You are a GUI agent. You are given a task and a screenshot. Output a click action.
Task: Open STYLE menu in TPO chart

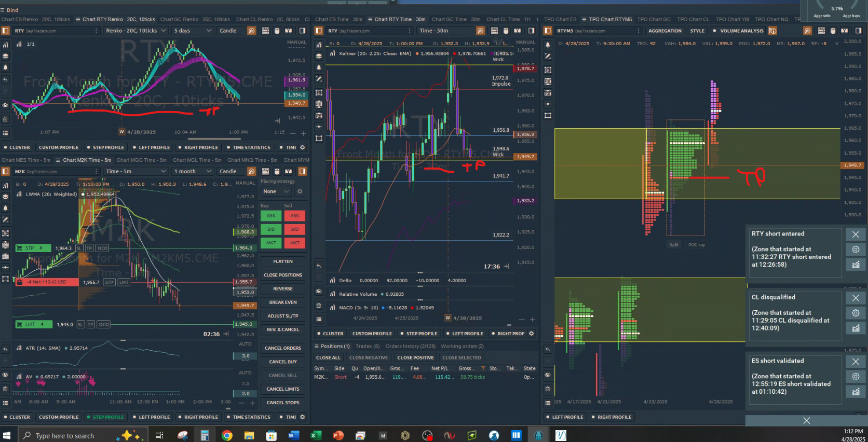point(697,31)
